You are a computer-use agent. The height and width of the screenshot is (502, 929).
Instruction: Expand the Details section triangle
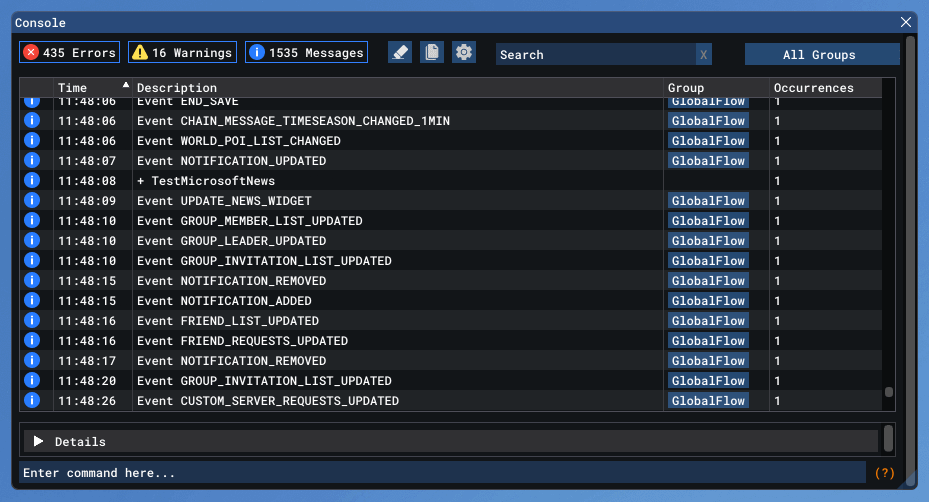pos(38,441)
